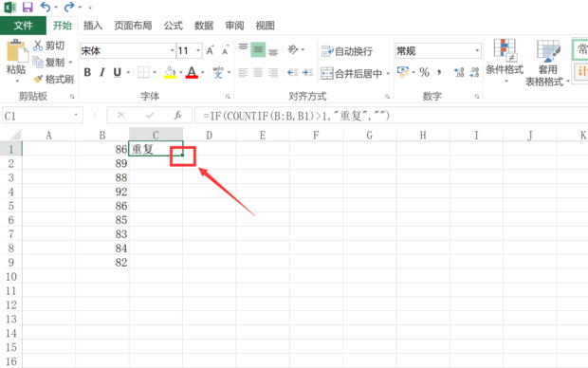Open the 条件格式 conditional formatting menu
588x368 pixels.
[505, 61]
